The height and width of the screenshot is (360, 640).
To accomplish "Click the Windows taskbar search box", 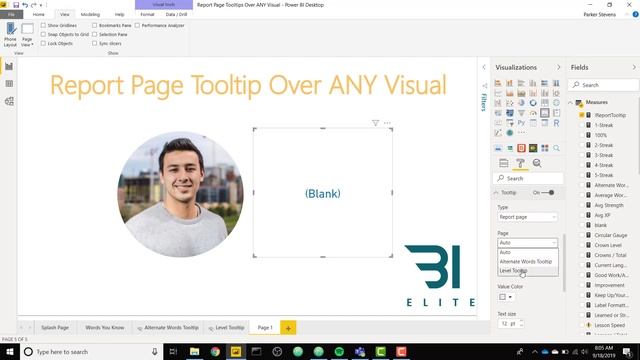I will pos(91,351).
